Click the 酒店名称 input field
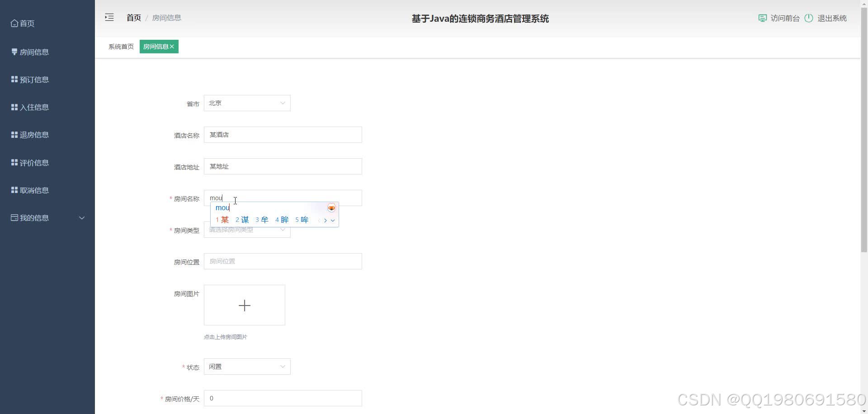Image resolution: width=868 pixels, height=414 pixels. (283, 135)
